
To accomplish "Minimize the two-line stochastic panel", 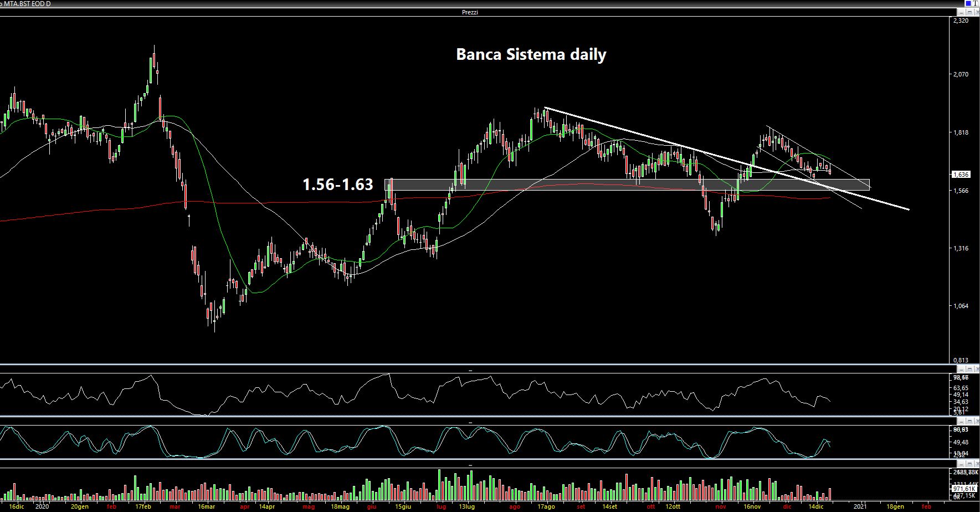I will pyautogui.click(x=961, y=421).
